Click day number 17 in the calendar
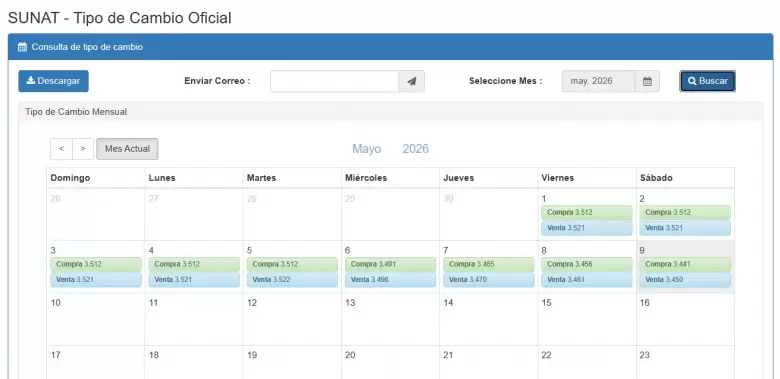780x379 pixels. point(56,355)
